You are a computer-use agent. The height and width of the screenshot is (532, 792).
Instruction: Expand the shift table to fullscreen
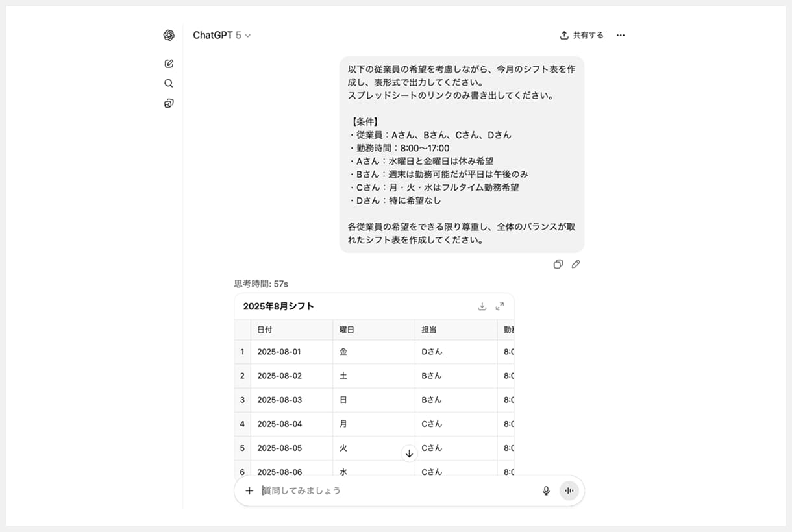point(500,306)
